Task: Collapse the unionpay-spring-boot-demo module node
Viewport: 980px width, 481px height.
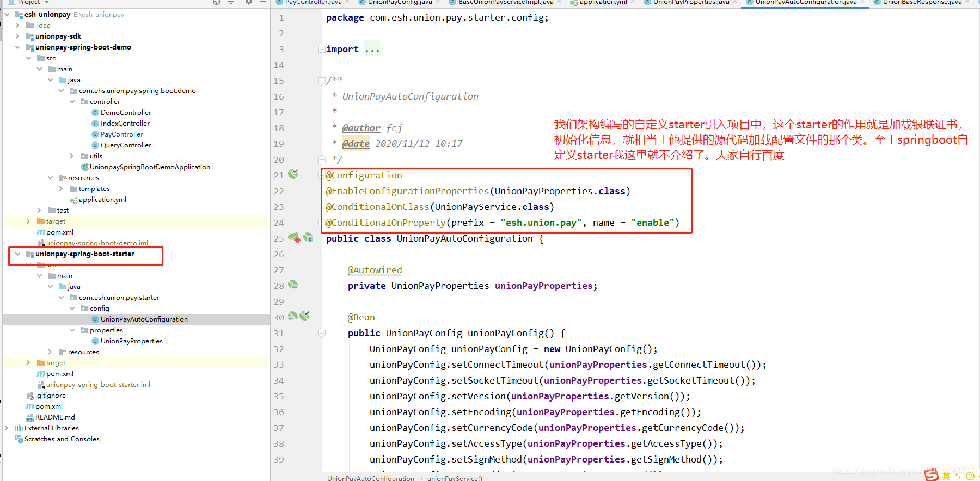Action: 18,47
